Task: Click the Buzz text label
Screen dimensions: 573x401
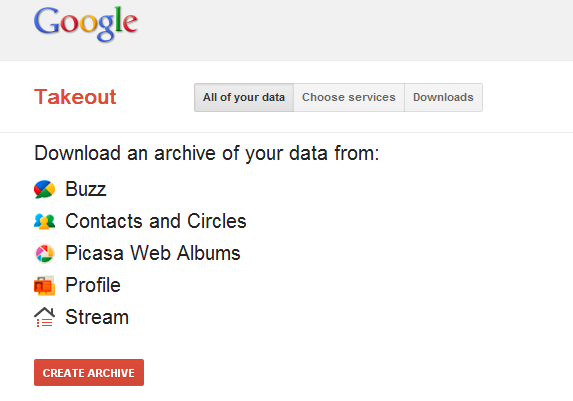Action: pos(86,189)
